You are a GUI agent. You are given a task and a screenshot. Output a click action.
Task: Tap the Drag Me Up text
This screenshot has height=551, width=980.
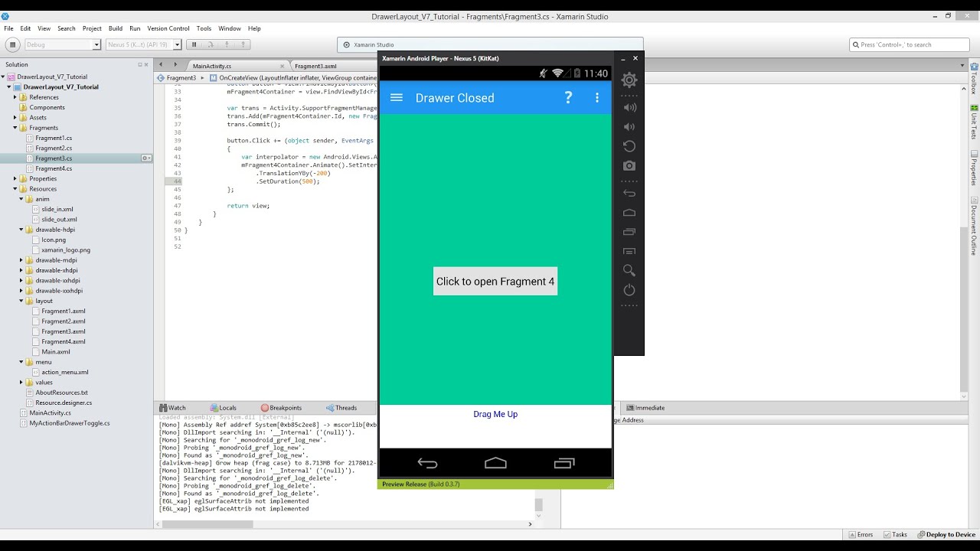(495, 414)
